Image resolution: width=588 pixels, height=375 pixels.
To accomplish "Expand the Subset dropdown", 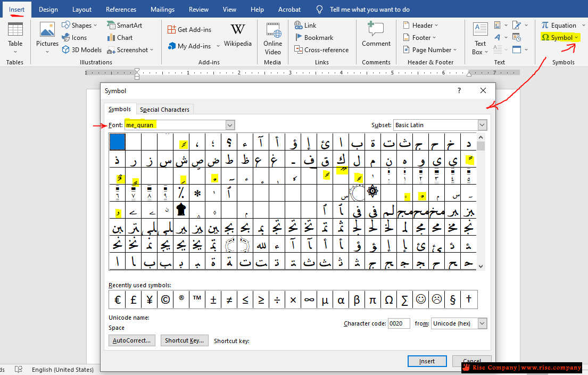I will tap(482, 125).
